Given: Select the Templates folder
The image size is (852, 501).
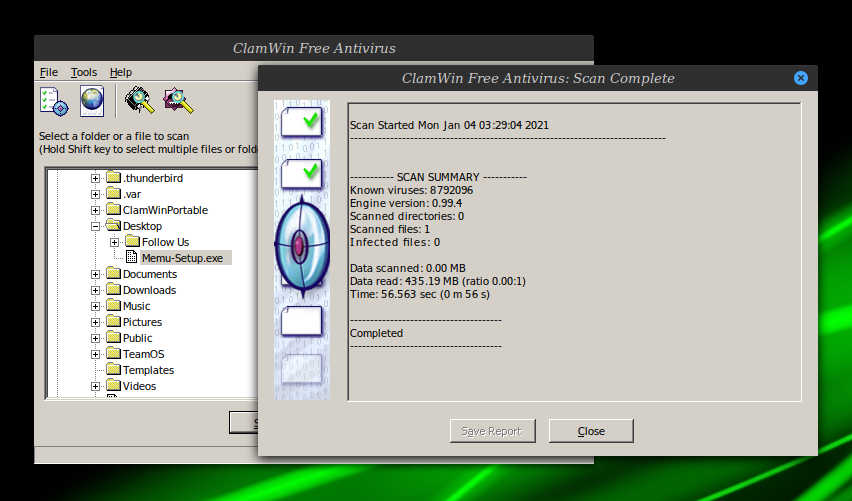Looking at the screenshot, I should coord(148,371).
